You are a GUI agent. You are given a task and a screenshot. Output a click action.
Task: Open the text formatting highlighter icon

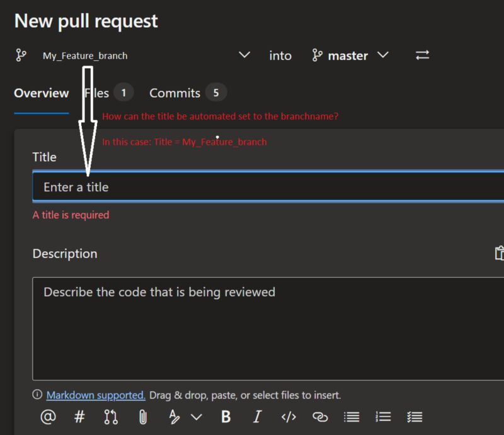point(175,417)
